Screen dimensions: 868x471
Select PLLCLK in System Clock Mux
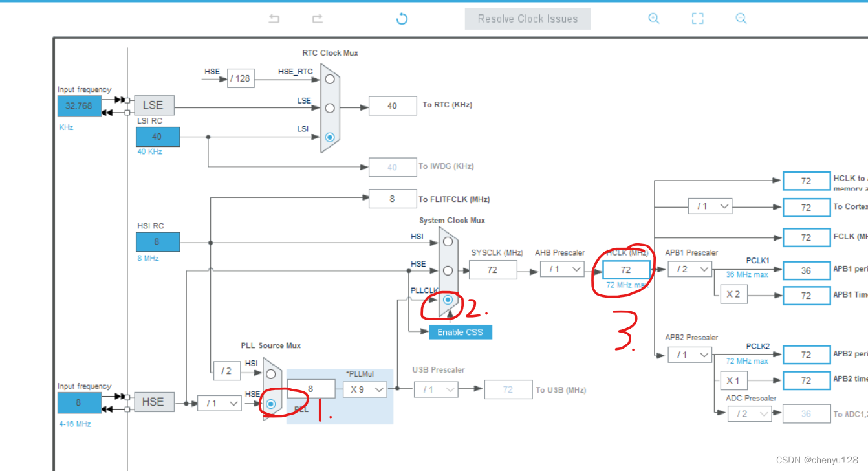(x=448, y=300)
